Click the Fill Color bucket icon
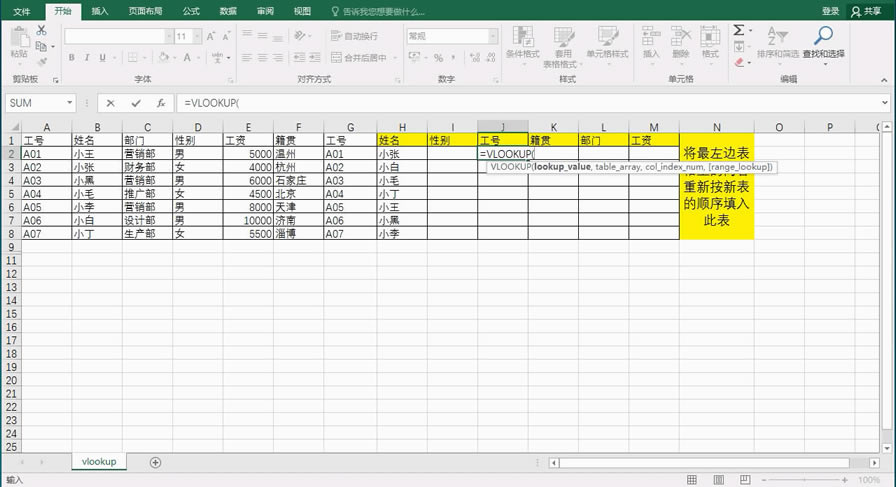Screen dimensions: 896x487 click(164, 57)
